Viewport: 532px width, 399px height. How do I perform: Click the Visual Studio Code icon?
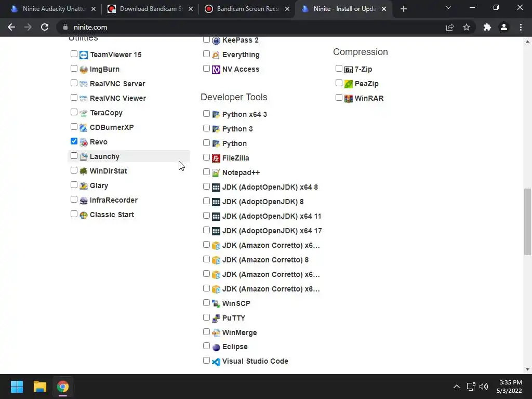coord(216,362)
